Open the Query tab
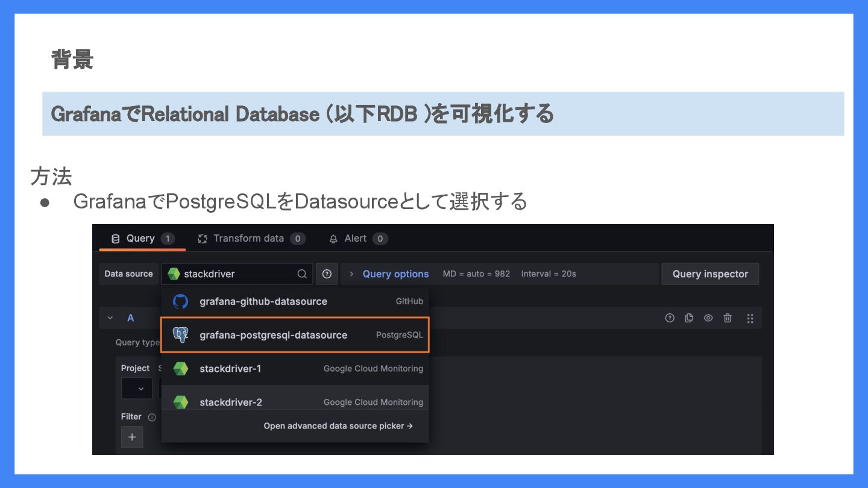 142,239
